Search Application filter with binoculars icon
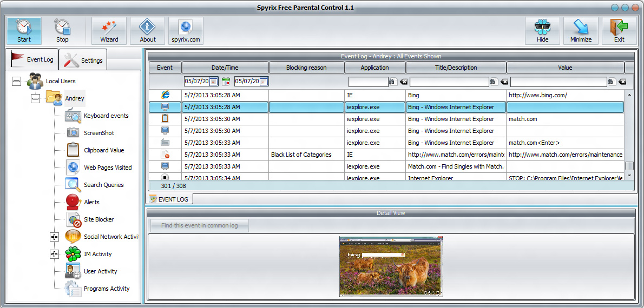The image size is (644, 308). 393,82
